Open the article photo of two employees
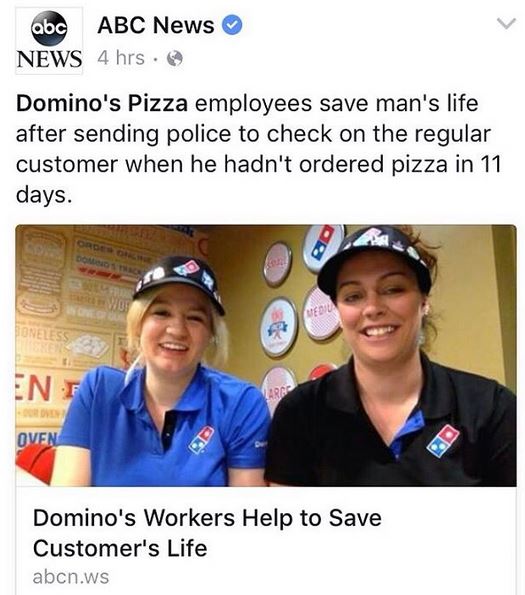The width and height of the screenshot is (525, 595). pos(266,356)
